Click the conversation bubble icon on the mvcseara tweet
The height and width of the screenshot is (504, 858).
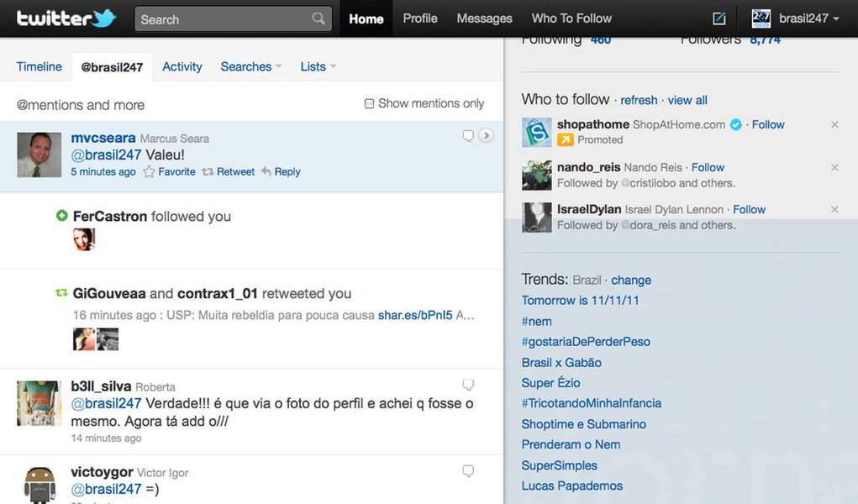[x=468, y=136]
